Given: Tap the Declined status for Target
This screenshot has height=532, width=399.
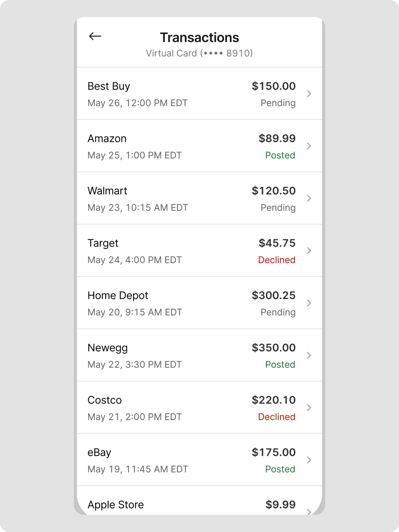Looking at the screenshot, I should 277,260.
